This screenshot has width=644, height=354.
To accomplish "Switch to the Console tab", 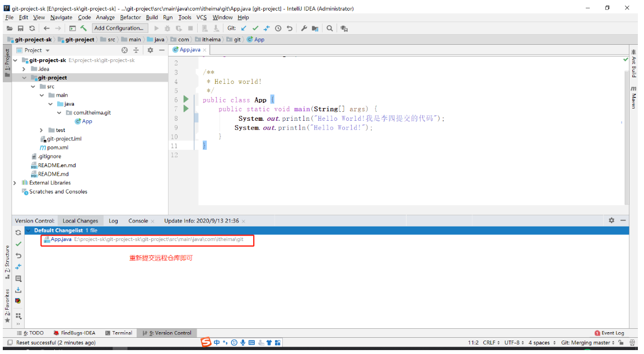I will (138, 221).
